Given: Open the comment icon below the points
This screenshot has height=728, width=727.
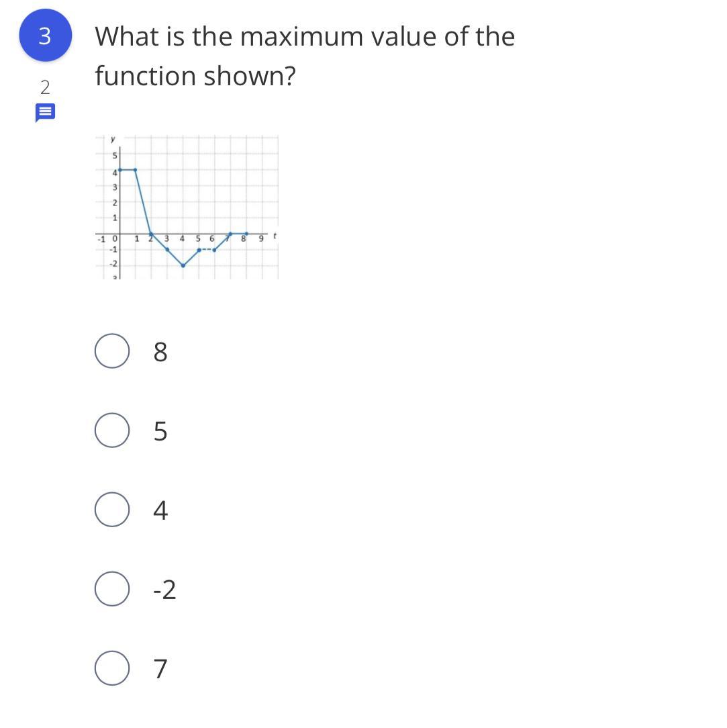Looking at the screenshot, I should [46, 112].
